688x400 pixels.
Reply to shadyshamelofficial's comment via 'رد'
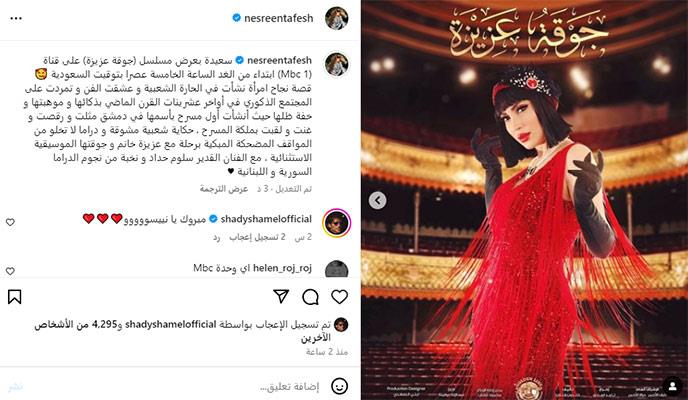tap(216, 237)
